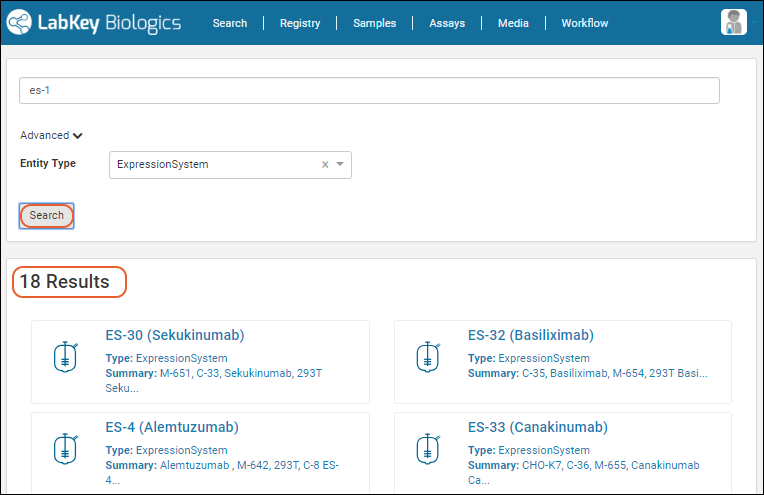Click Type: ExpressionSystem under ES-32
764x495 pixels.
point(529,358)
